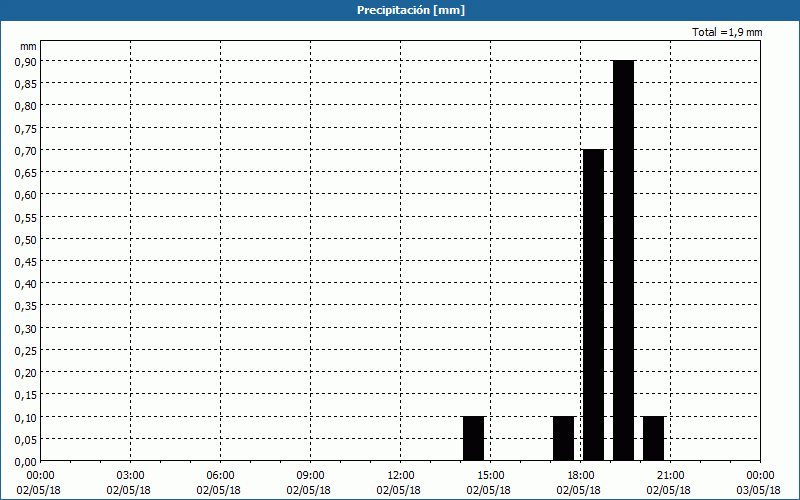Image resolution: width=800 pixels, height=500 pixels.
Task: Click the 0,45 y-axis value
Action: pyautogui.click(x=26, y=262)
